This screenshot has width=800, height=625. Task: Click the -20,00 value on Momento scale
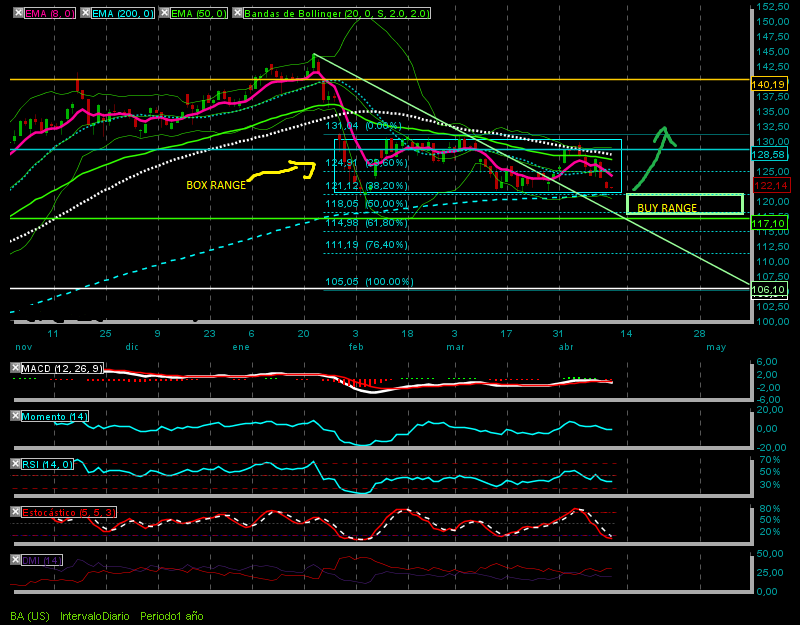tap(770, 447)
